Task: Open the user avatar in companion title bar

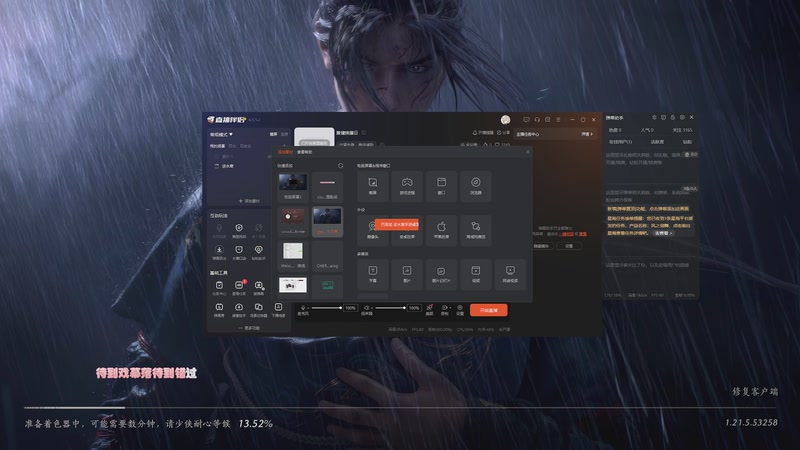Action: tap(505, 119)
